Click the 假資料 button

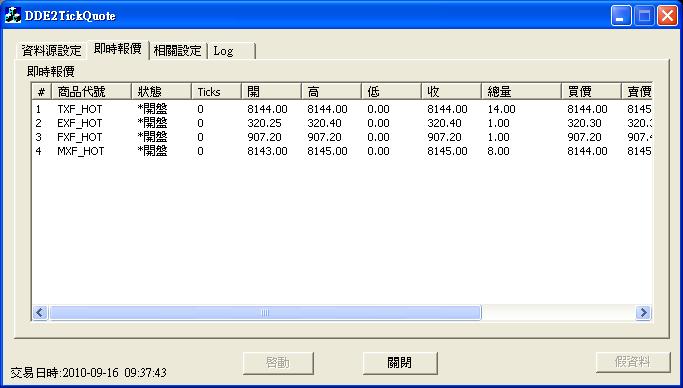[633, 363]
